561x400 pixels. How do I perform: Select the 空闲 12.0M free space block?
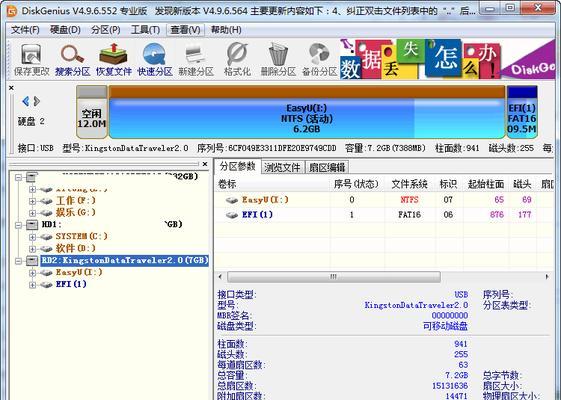[x=92, y=112]
